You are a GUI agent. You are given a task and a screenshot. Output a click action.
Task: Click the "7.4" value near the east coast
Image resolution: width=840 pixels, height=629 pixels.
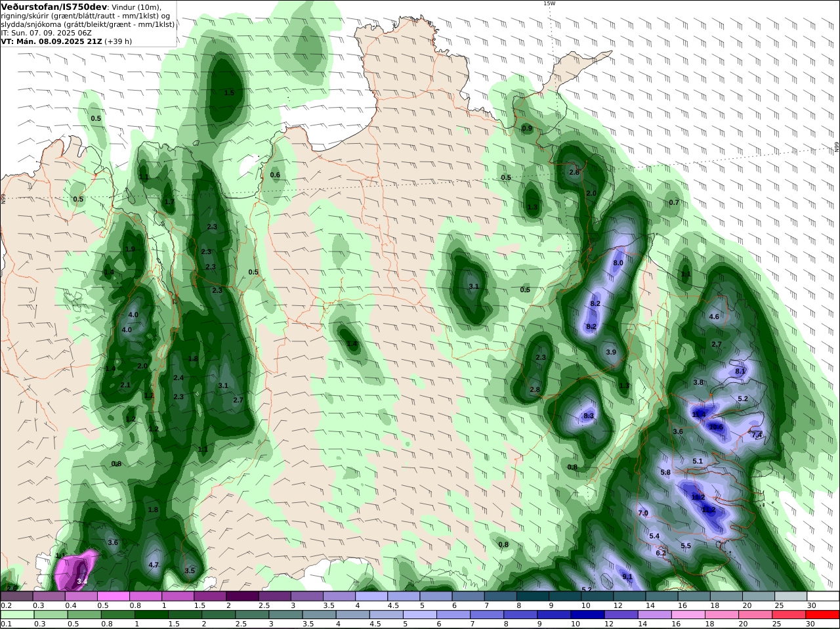coord(757,435)
